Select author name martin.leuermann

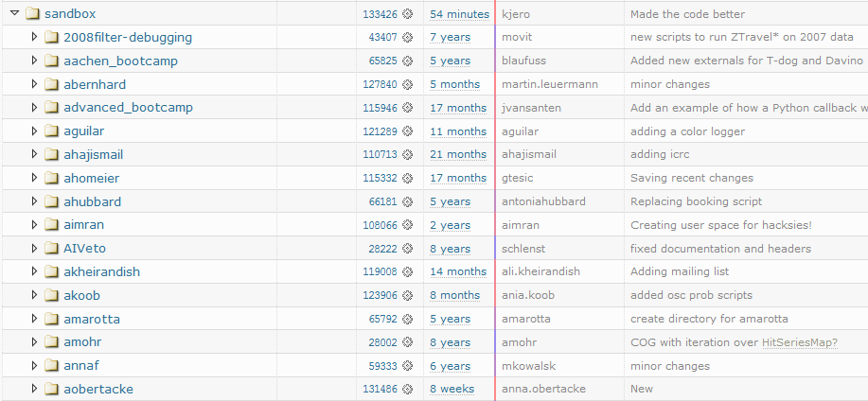550,84
